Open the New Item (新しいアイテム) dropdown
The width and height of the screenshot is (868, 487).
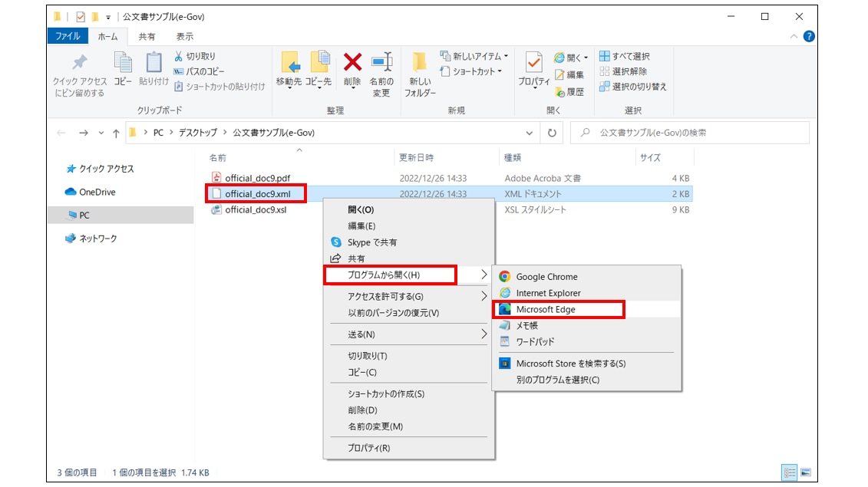pos(475,56)
